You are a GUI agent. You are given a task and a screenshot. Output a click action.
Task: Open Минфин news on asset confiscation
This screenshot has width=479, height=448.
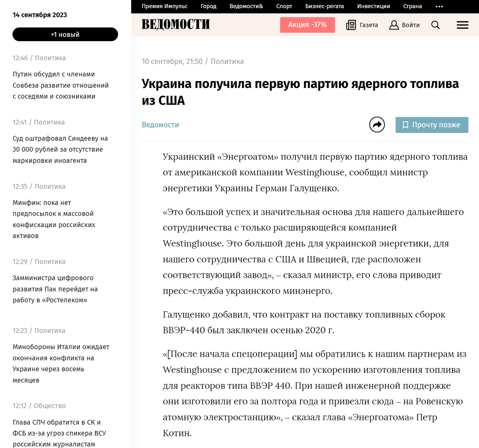click(54, 219)
